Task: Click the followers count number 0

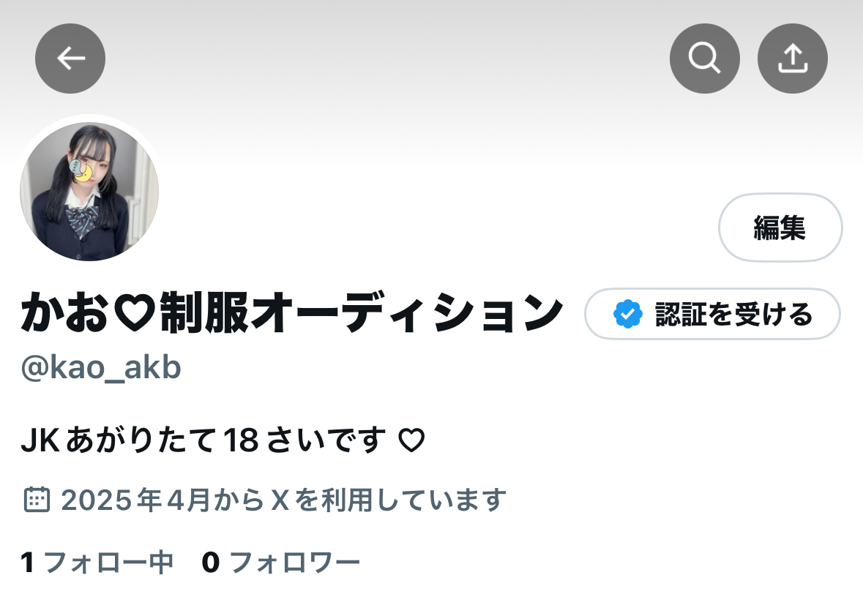Action: click(x=211, y=563)
